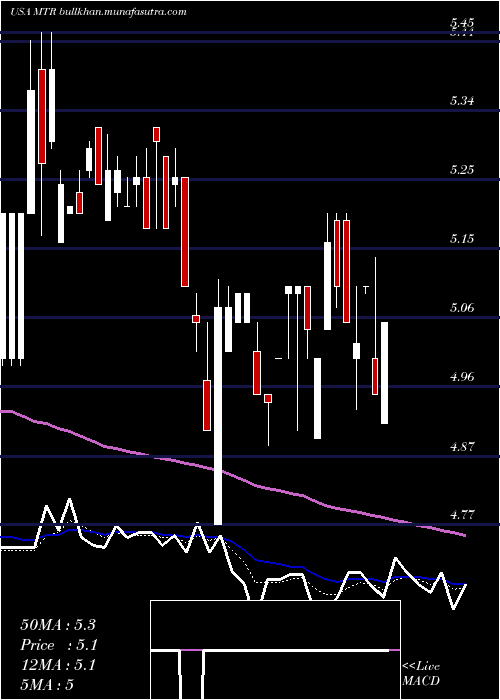Click the 5.15 price level label
Viewport: 500px width, 700px height.
pos(462,239)
